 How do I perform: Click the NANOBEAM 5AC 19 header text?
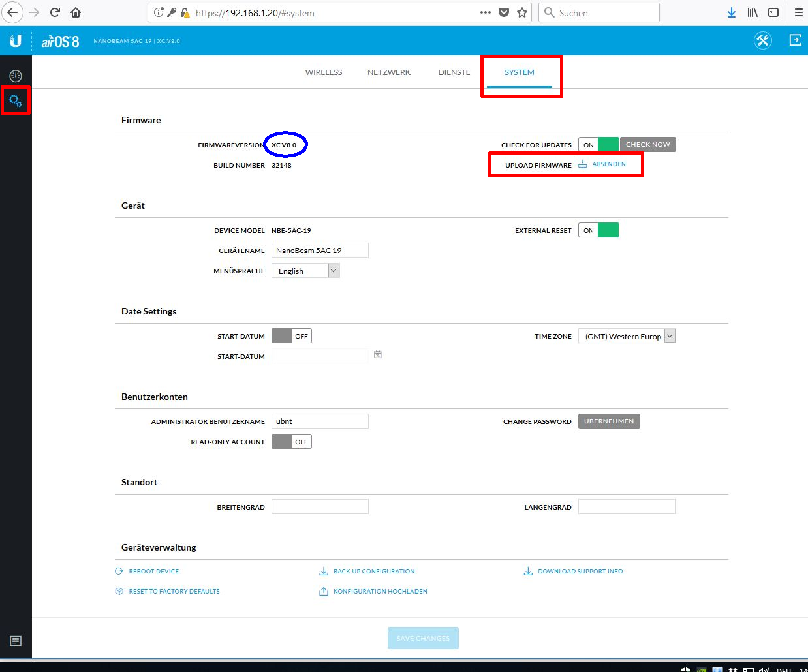click(x=123, y=41)
